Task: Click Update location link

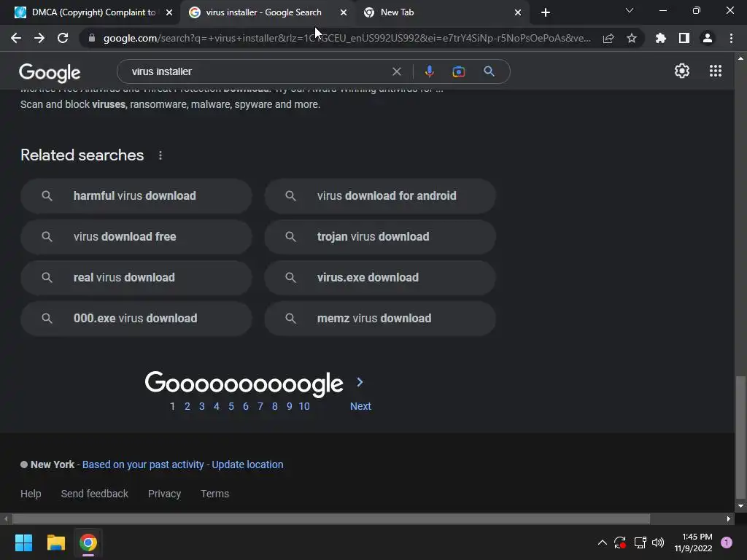Action: tap(247, 464)
